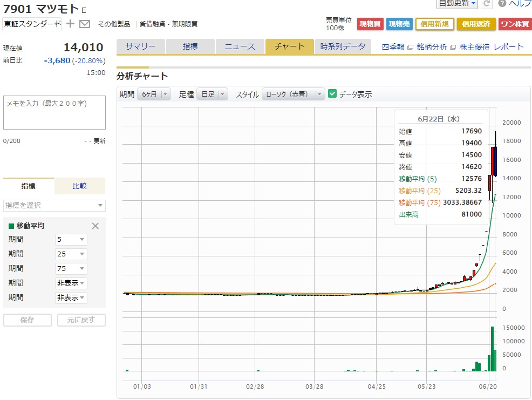Viewport: 532px width, 400px height.
Task: Open the 銘柄分析 link
Action: tap(432, 47)
